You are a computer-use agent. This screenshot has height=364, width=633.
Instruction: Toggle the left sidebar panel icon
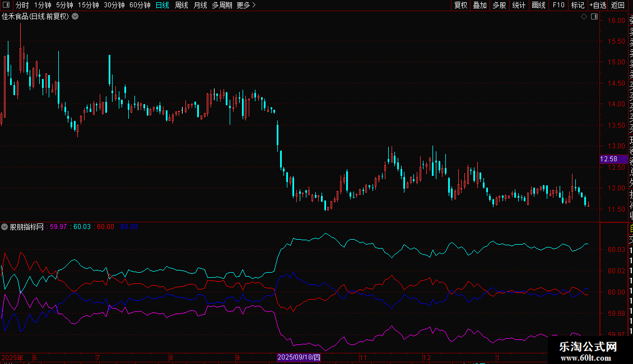coord(7,5)
